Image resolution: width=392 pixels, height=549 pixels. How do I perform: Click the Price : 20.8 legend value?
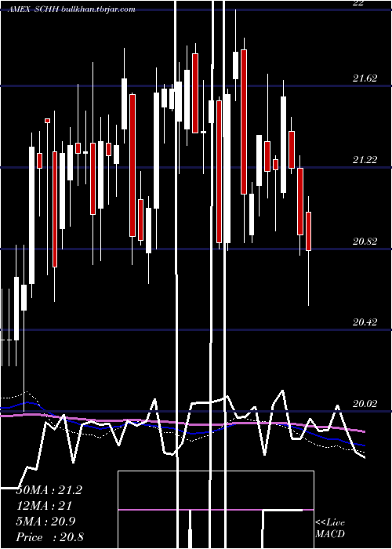tap(49, 536)
